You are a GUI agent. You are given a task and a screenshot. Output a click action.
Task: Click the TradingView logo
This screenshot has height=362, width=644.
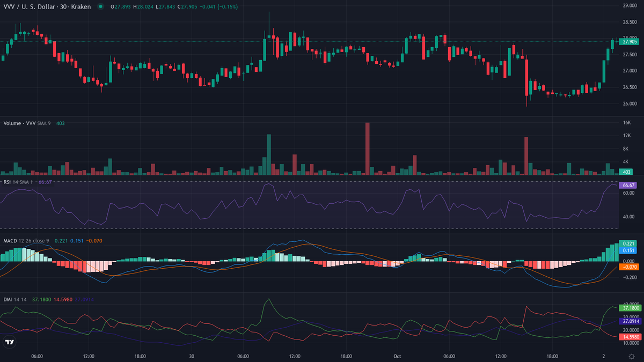pyautogui.click(x=9, y=342)
